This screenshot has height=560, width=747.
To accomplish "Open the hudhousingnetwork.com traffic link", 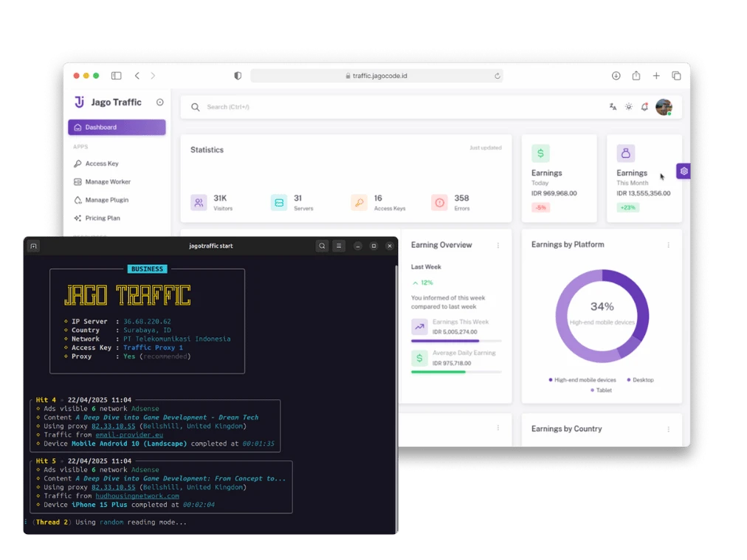I will (137, 496).
